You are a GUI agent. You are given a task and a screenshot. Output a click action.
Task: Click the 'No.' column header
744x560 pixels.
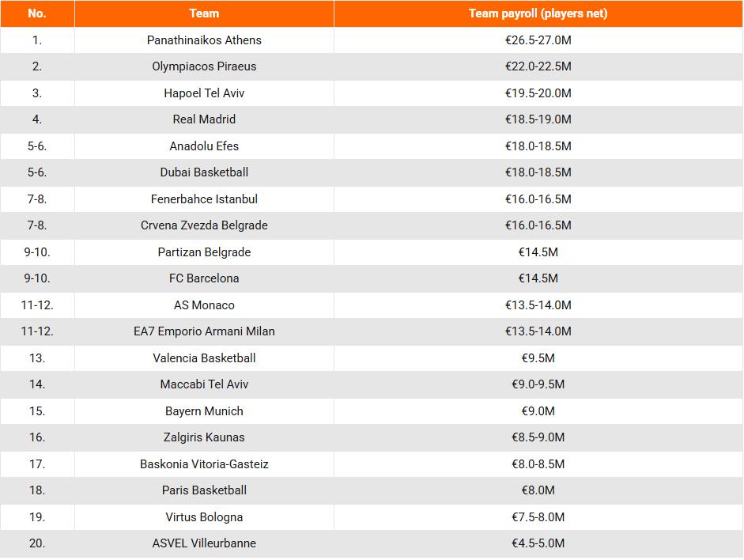[37, 13]
